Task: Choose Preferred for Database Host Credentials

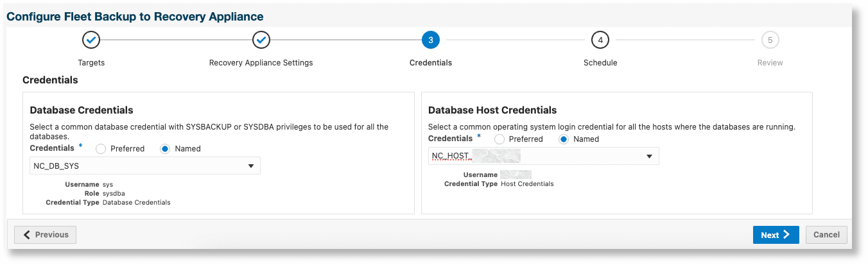Action: (499, 139)
